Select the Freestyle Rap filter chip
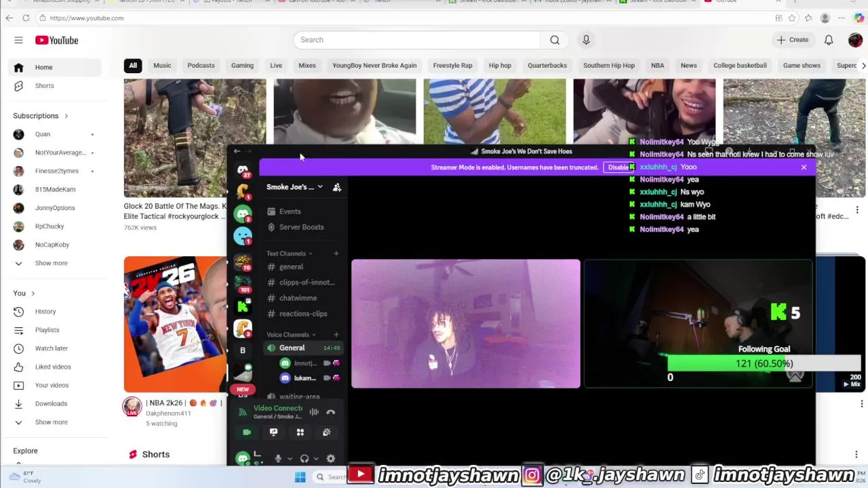The image size is (868, 488). tap(452, 66)
